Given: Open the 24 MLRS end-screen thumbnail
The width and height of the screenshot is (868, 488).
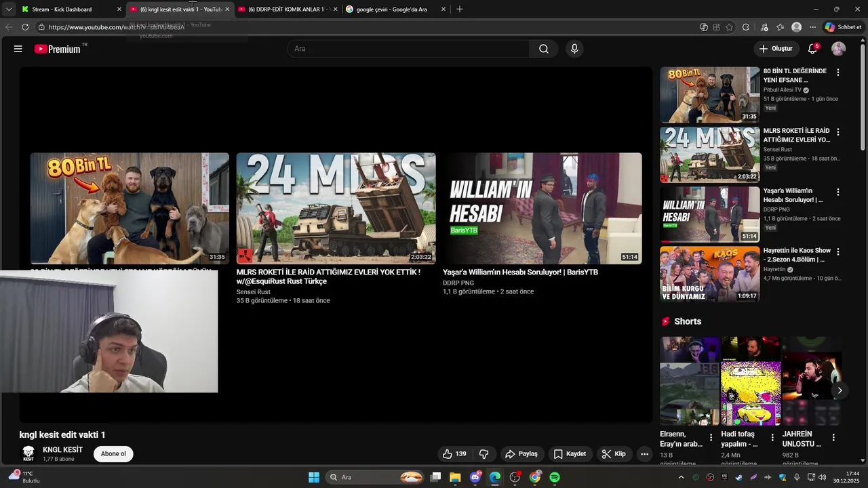Looking at the screenshot, I should tap(336, 208).
